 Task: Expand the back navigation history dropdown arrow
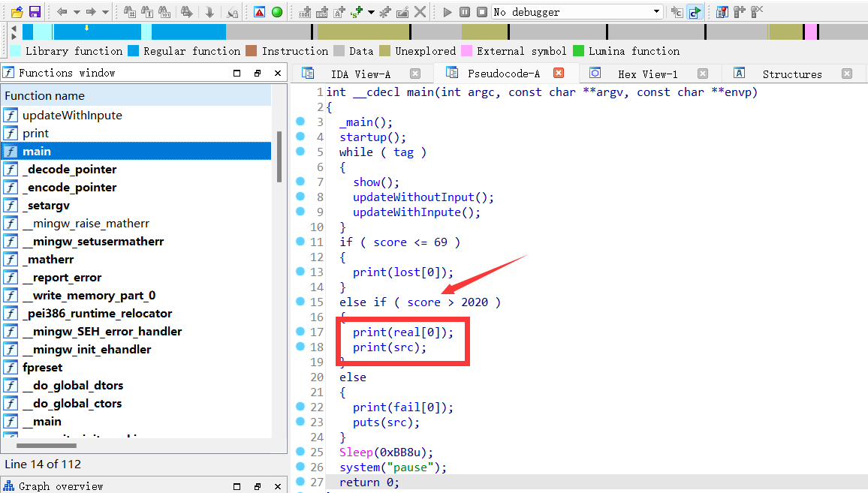77,12
